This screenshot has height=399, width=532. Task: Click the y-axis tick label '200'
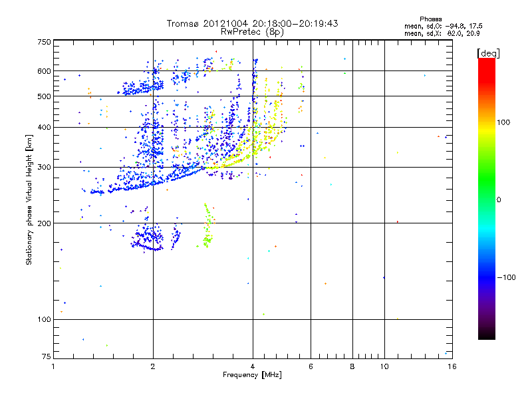point(44,223)
